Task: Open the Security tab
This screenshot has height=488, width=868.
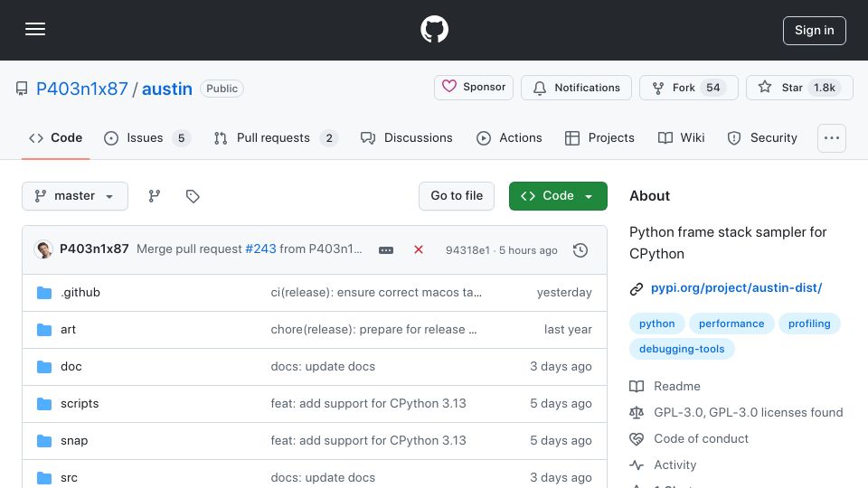Action: point(762,137)
